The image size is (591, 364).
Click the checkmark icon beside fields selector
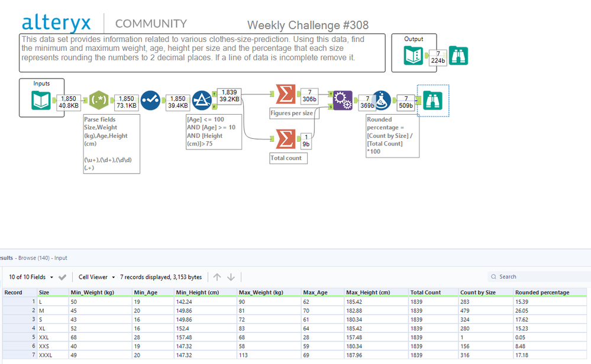point(62,277)
